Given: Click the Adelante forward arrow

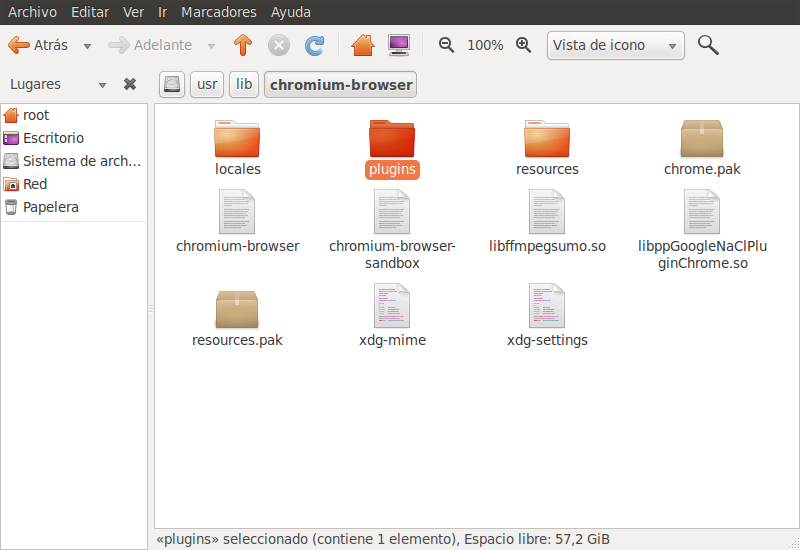Looking at the screenshot, I should point(150,45).
